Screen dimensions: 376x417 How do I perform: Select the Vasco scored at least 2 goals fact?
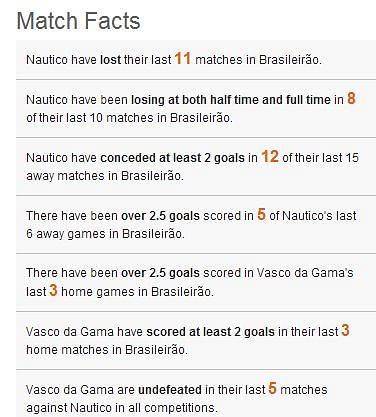point(196,340)
